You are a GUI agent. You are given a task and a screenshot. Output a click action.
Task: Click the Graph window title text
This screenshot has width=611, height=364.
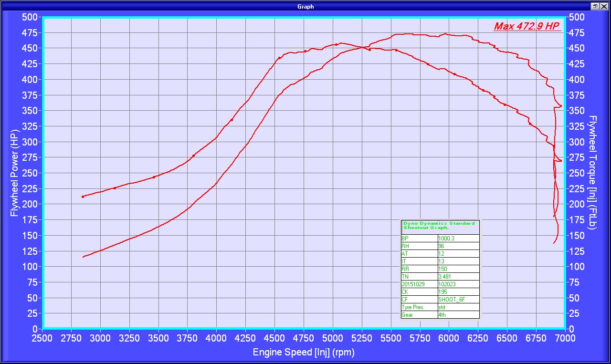(x=305, y=7)
